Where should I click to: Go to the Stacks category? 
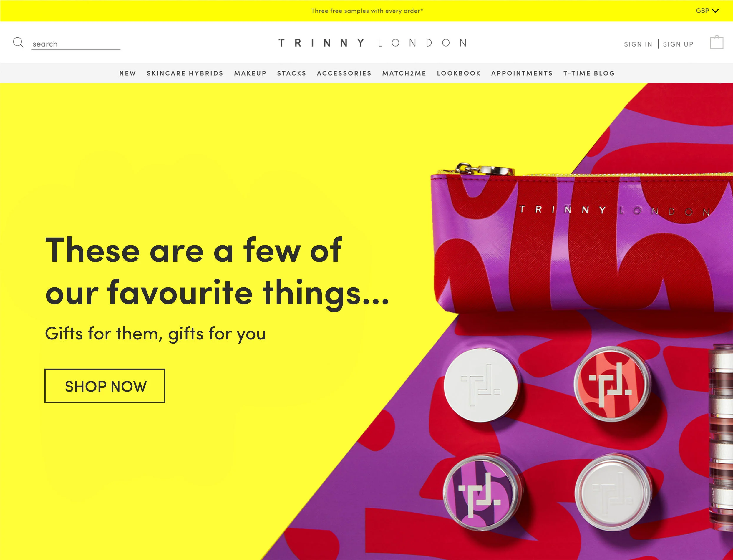pyautogui.click(x=291, y=73)
